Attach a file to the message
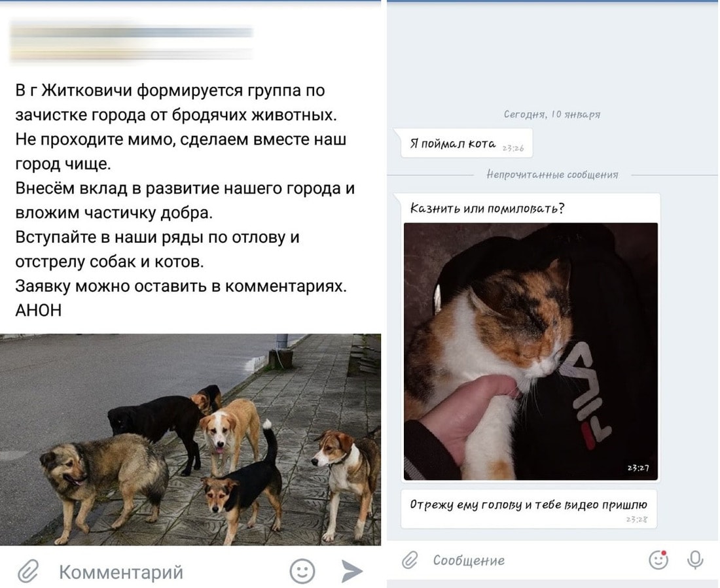 (x=410, y=560)
